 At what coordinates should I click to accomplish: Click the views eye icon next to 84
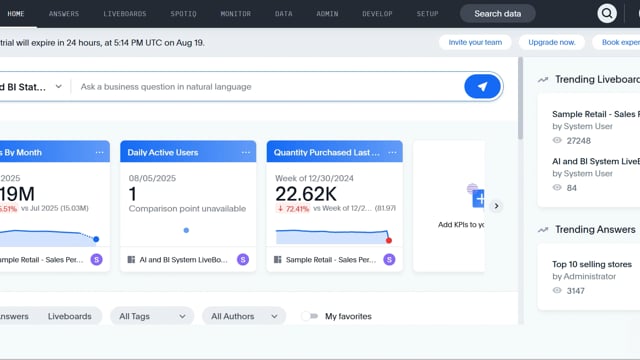(557, 188)
